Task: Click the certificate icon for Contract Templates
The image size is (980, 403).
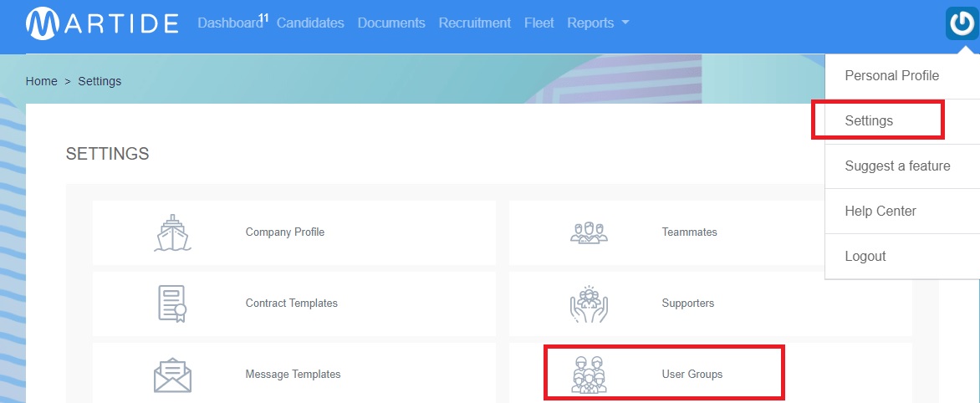Action: 172,304
